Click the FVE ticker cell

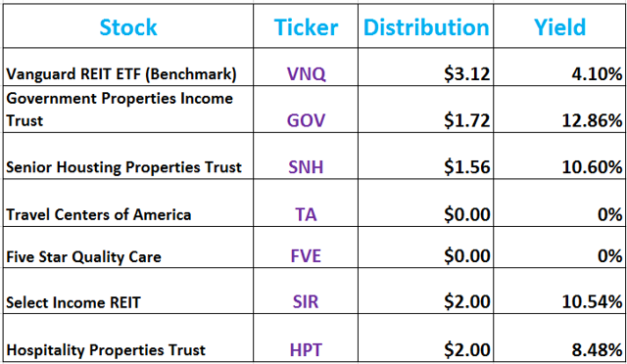306,248
